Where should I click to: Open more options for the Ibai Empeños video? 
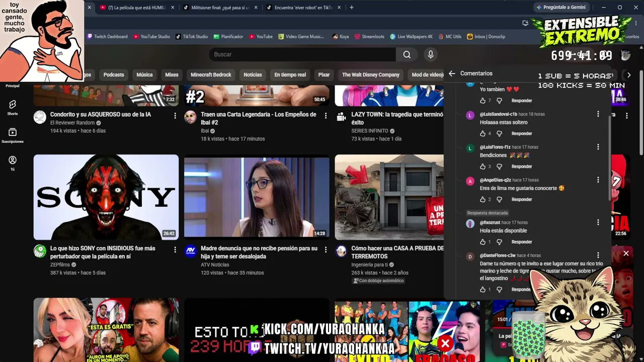[x=326, y=116]
